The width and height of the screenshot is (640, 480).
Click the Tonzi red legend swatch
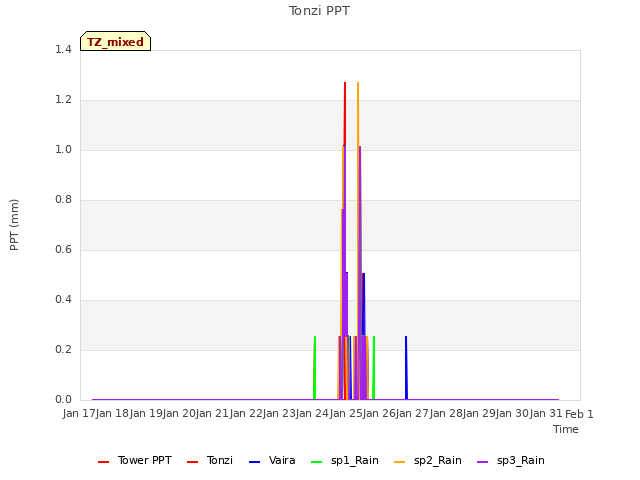coord(192,462)
